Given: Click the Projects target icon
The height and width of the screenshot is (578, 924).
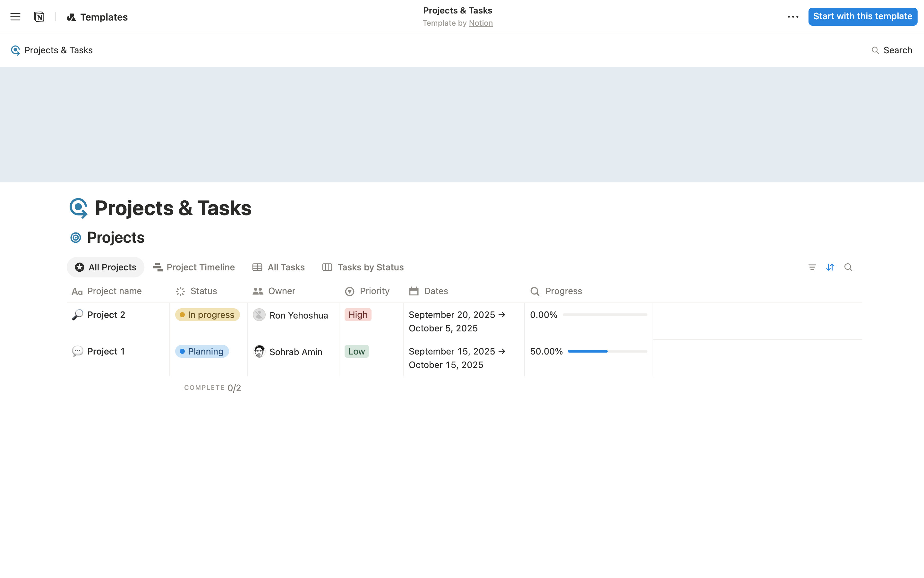Looking at the screenshot, I should click(x=76, y=238).
